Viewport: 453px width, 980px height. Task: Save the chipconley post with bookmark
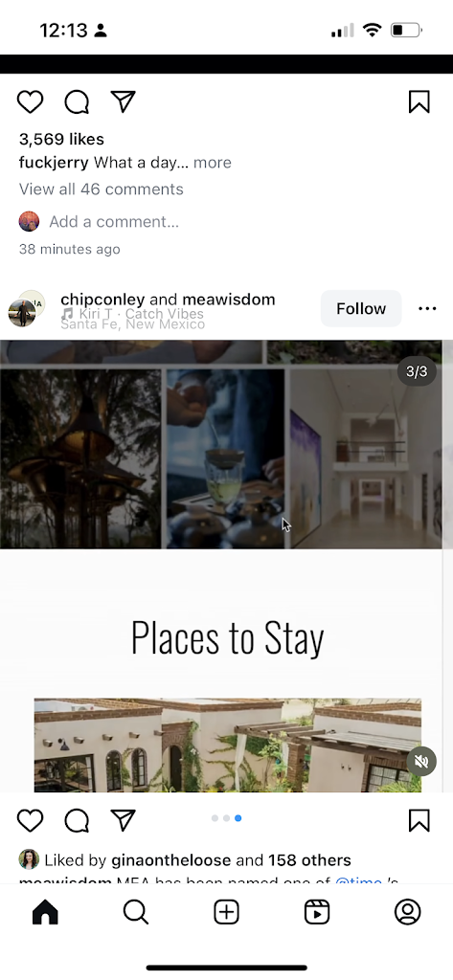(419, 820)
